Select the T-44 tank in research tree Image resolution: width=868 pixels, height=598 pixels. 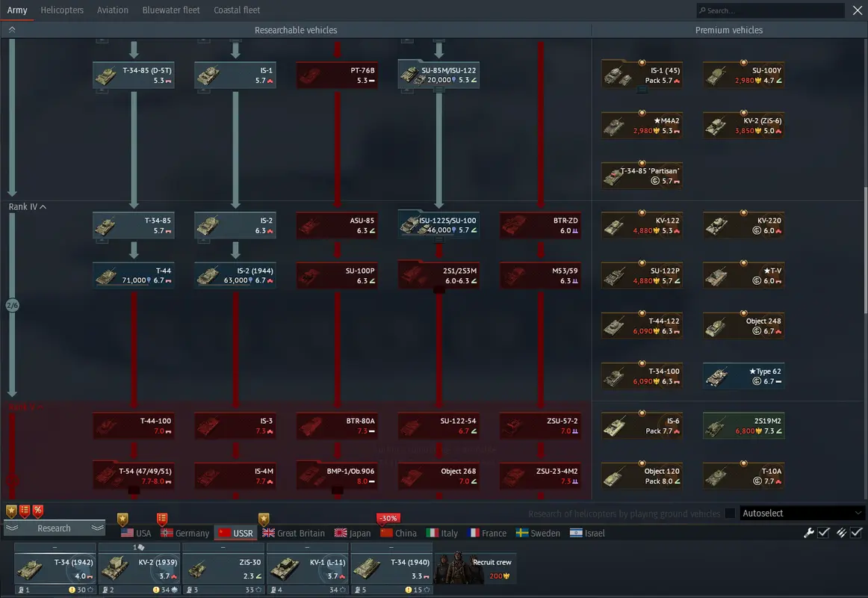pos(134,275)
